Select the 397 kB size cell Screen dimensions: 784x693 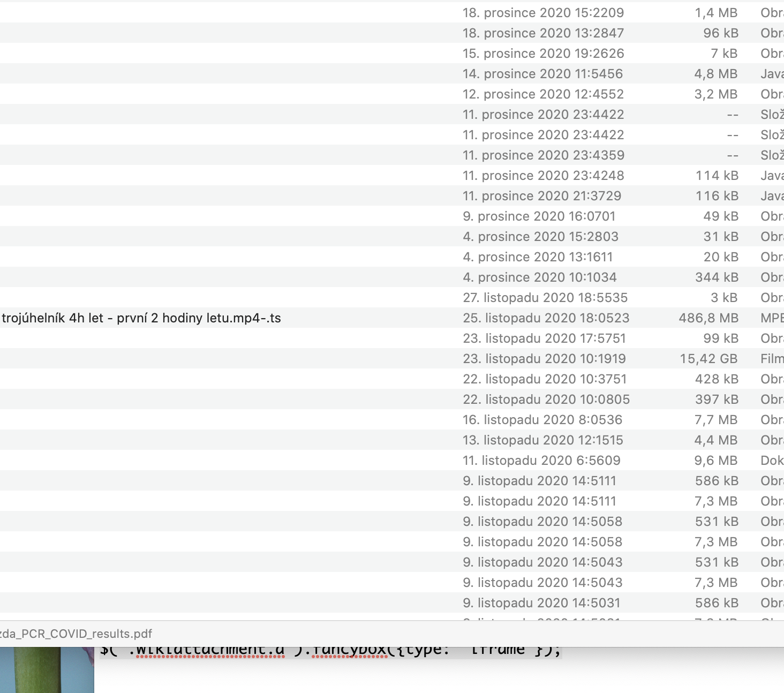coord(717,400)
